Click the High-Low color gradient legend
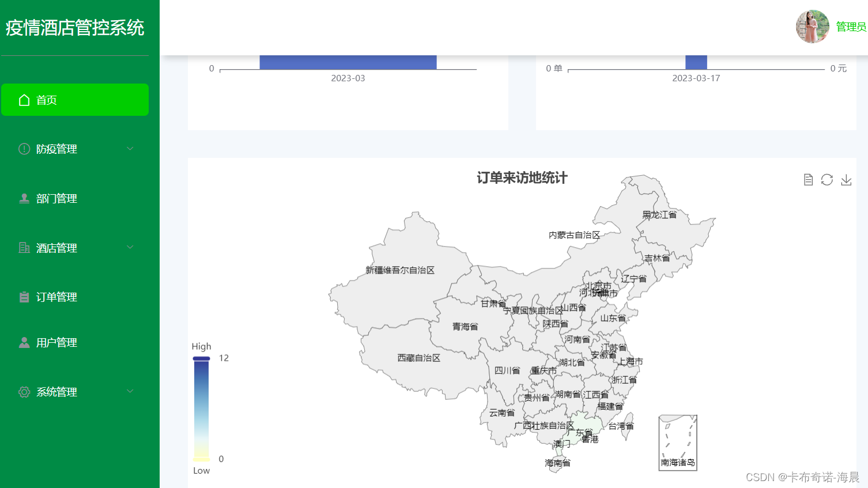This screenshot has height=488, width=868. 201,407
